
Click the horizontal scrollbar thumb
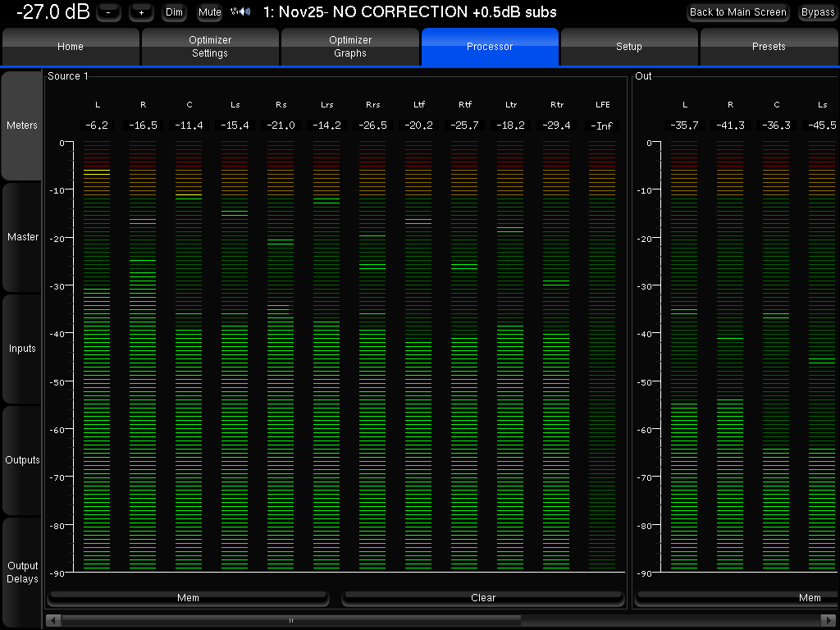coord(291,620)
